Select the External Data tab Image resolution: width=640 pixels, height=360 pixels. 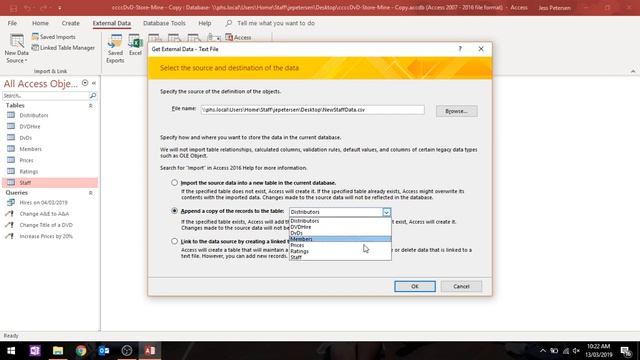click(x=111, y=23)
